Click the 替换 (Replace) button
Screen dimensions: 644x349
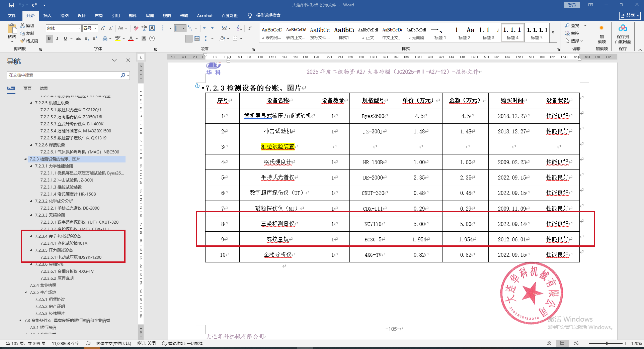tap(572, 33)
